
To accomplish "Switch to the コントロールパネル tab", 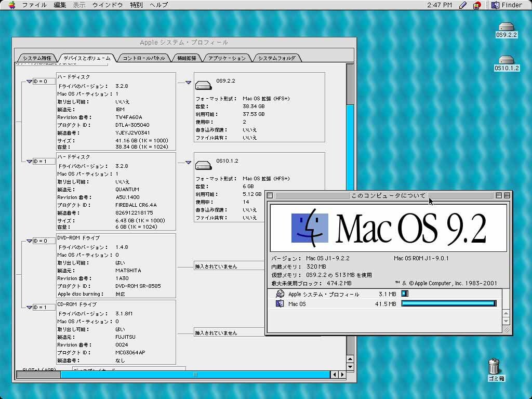I will click(144, 58).
